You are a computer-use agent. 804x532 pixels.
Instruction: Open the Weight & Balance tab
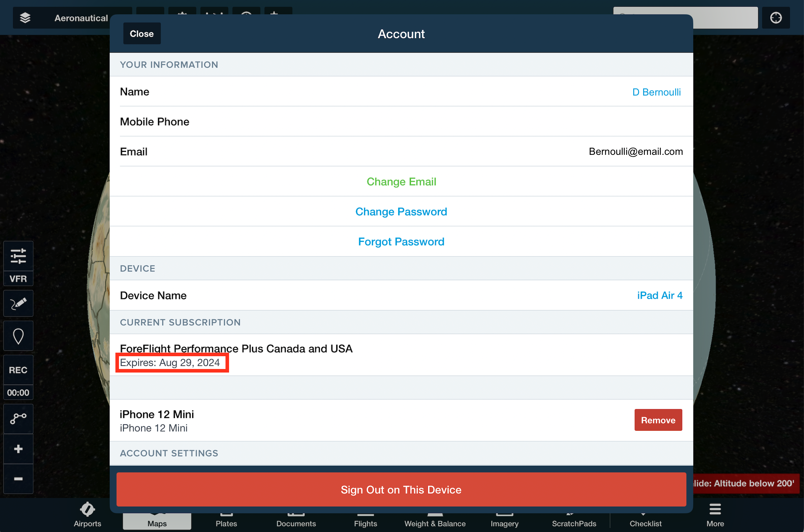point(435,521)
